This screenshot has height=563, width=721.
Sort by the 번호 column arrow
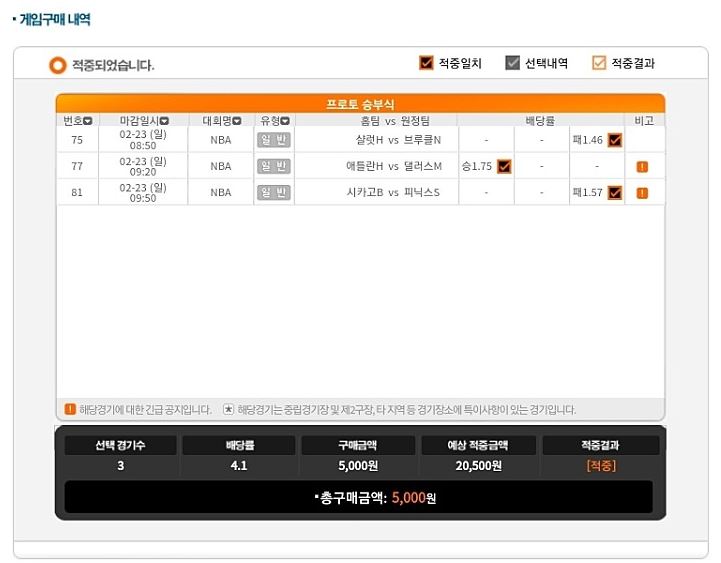pyautogui.click(x=88, y=121)
